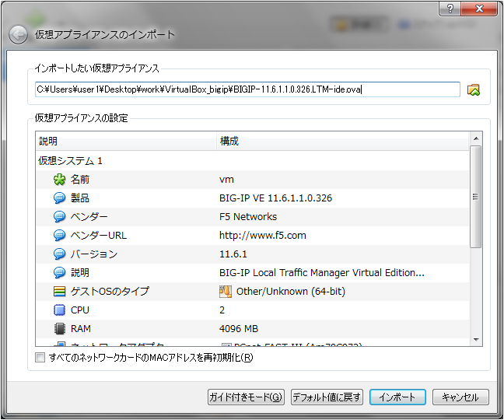Click the RAM memory chip icon
The height and width of the screenshot is (420, 504).
[x=59, y=329]
